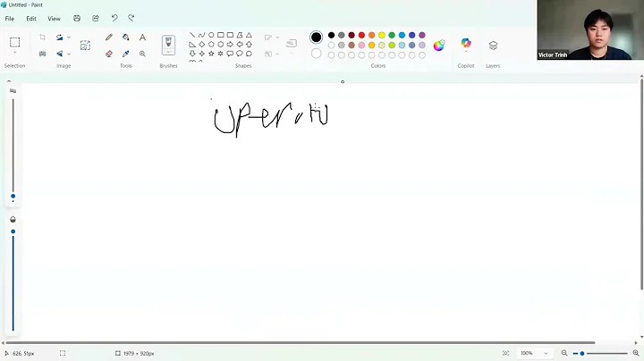Choose the Curve shape
644x361 pixels.
[201, 35]
